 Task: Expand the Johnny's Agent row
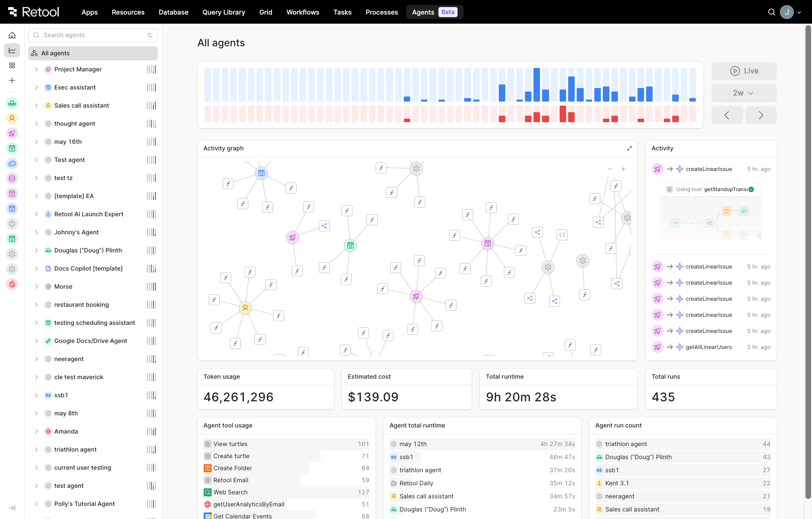point(36,232)
